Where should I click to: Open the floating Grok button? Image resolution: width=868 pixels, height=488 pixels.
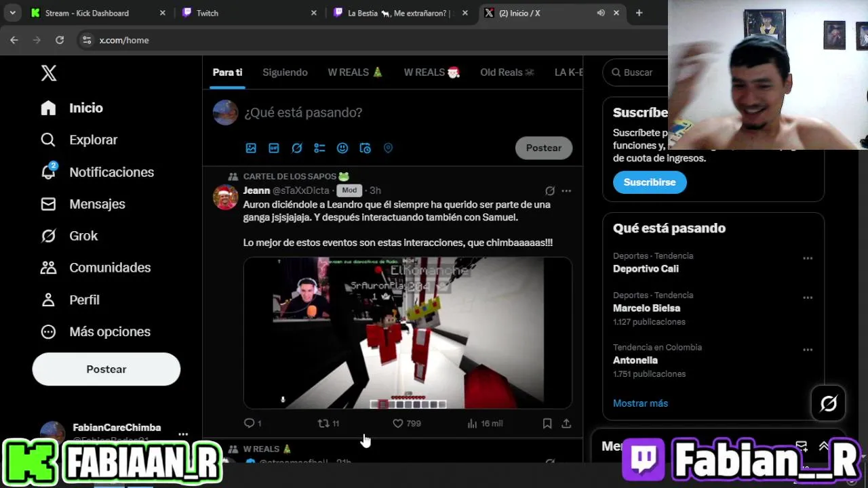(x=829, y=404)
